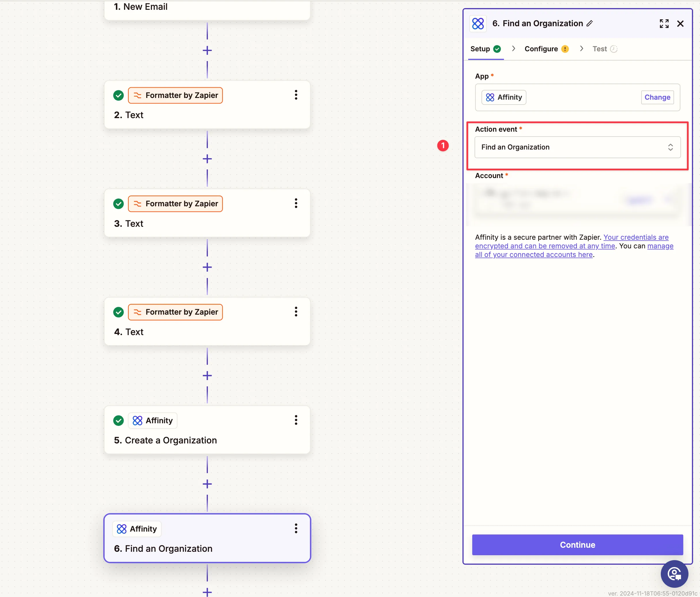Click the Action event dropdown arrows
Image resolution: width=700 pixels, height=597 pixels.
pos(671,147)
